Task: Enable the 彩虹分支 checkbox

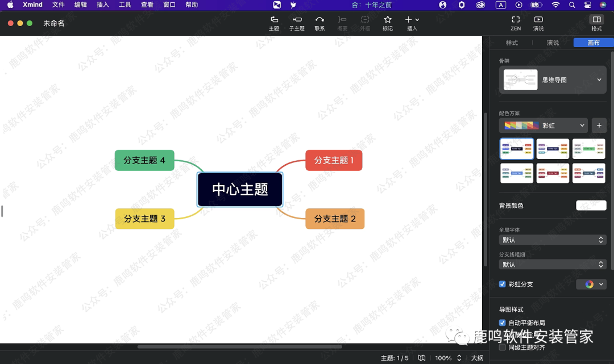Action: [502, 284]
